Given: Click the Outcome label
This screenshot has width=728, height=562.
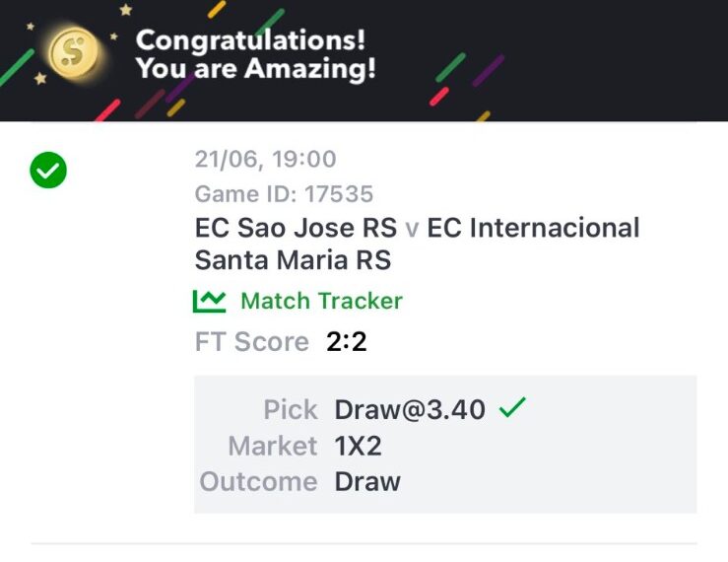Looking at the screenshot, I should click(259, 482).
